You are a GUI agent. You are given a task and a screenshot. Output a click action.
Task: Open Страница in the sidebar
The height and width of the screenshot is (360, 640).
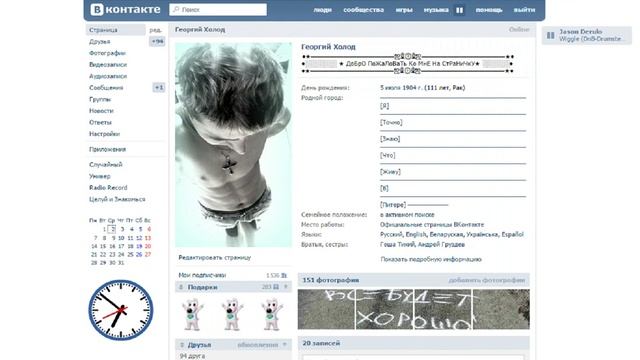pyautogui.click(x=116, y=30)
